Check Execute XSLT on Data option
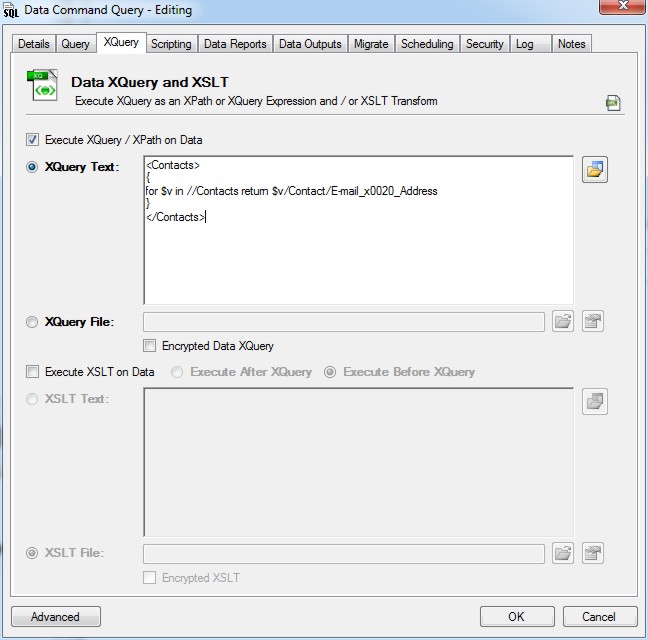Screen dimensions: 648x640 [x=33, y=372]
